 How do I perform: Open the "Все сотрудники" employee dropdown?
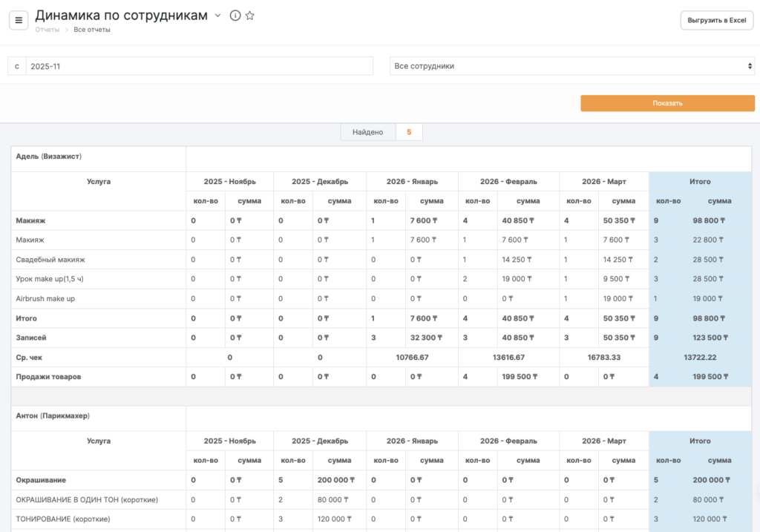click(x=571, y=66)
